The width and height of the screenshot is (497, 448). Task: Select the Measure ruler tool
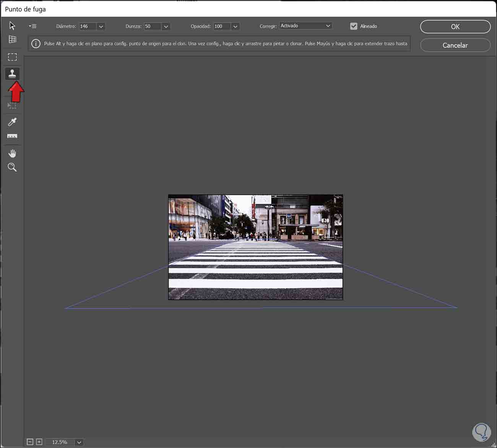coord(12,136)
